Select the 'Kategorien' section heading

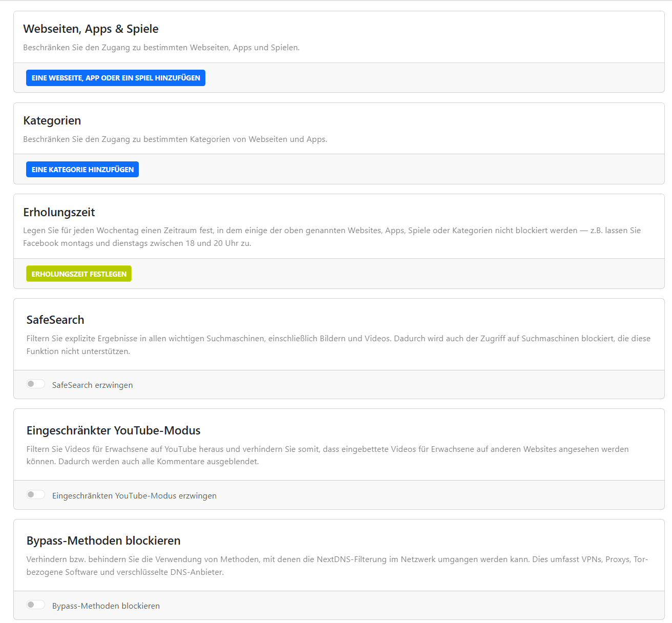tap(52, 121)
